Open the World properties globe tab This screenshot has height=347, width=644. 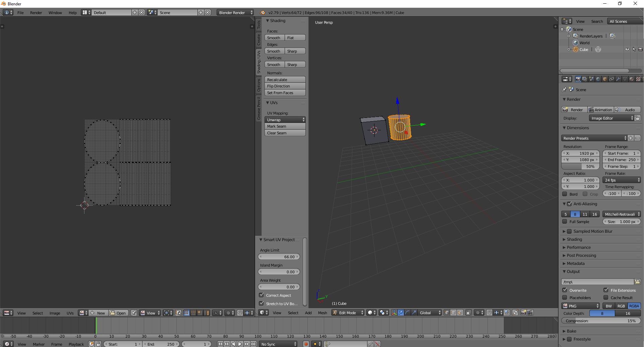598,79
